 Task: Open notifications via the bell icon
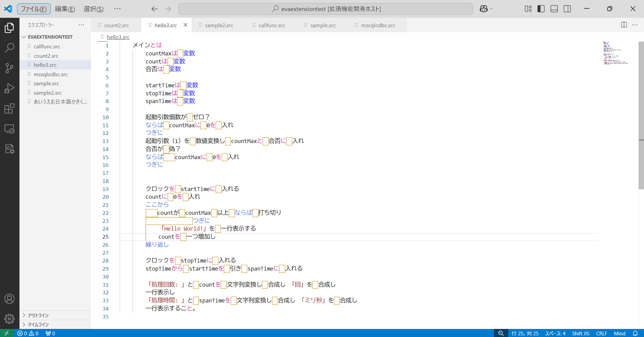coord(636,333)
